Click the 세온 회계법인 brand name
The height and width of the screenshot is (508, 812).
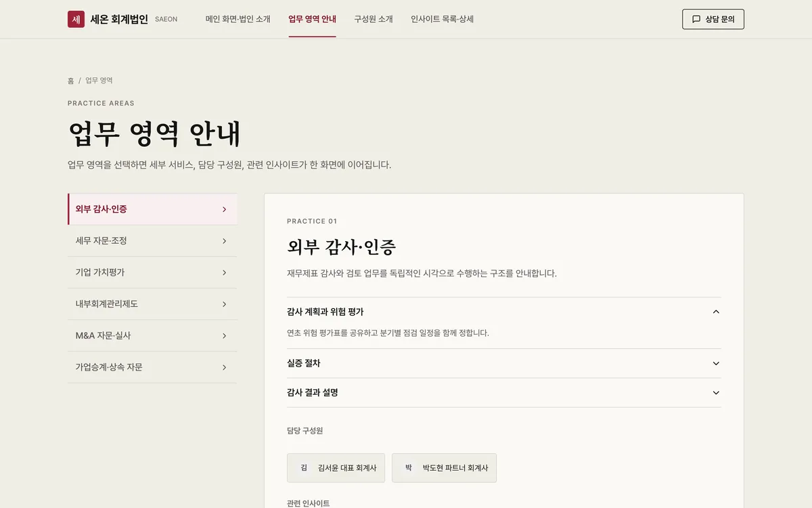[x=119, y=19]
